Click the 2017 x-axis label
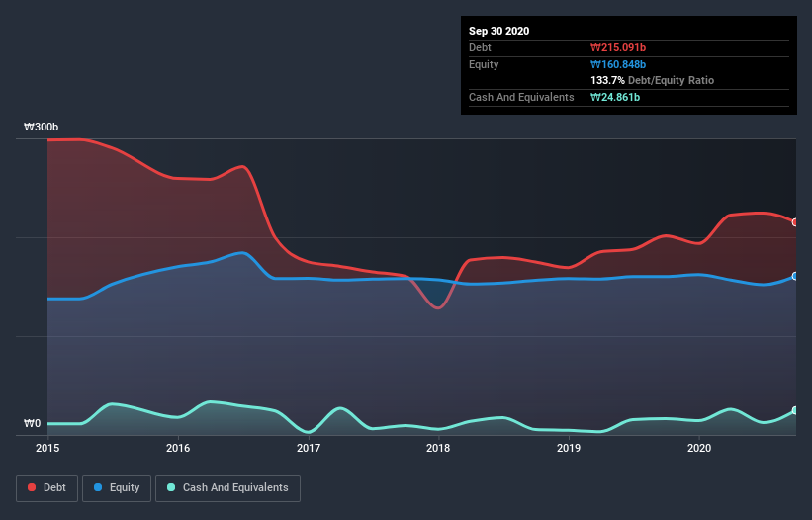The height and width of the screenshot is (520, 812). click(309, 448)
